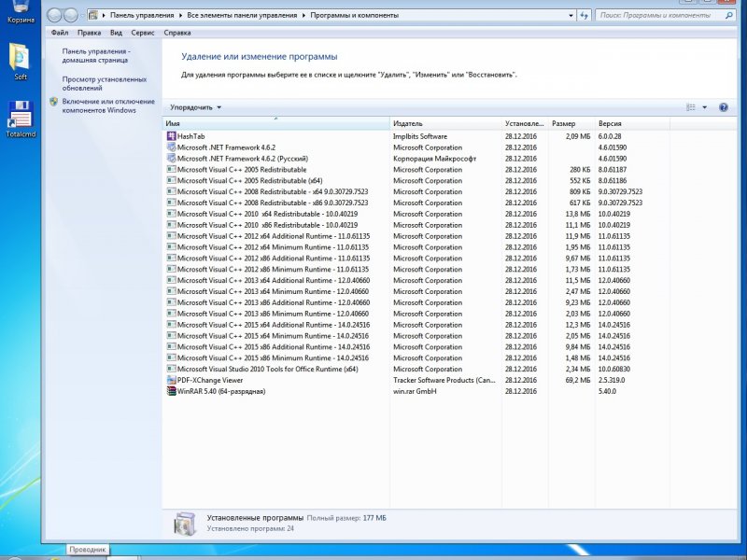Click 'Панель управления' breadcrumb segment
The image size is (747, 560).
click(x=142, y=15)
